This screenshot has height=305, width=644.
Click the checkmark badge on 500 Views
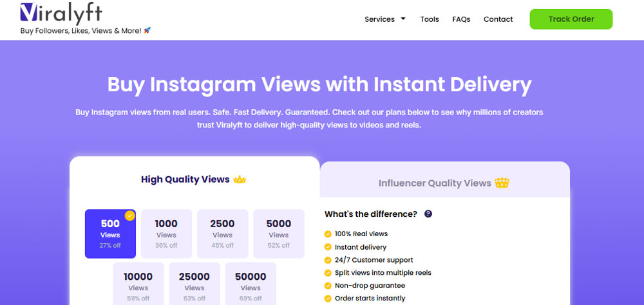click(x=130, y=216)
